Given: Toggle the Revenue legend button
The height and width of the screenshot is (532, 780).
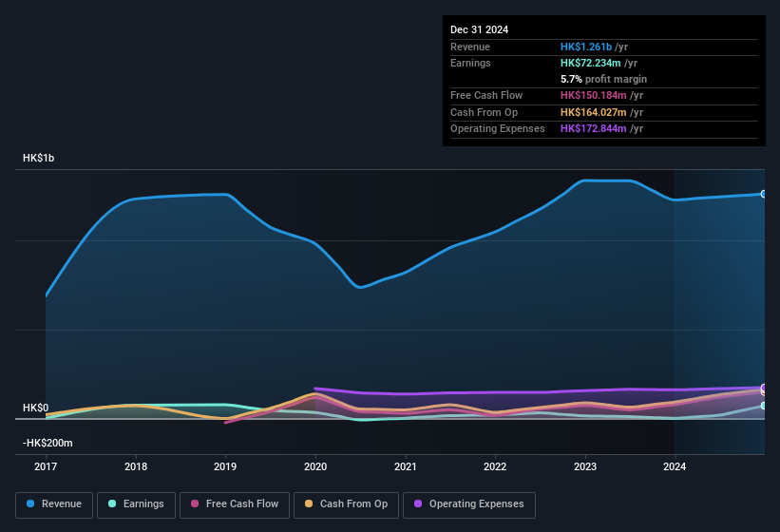Looking at the screenshot, I should click(x=54, y=504).
